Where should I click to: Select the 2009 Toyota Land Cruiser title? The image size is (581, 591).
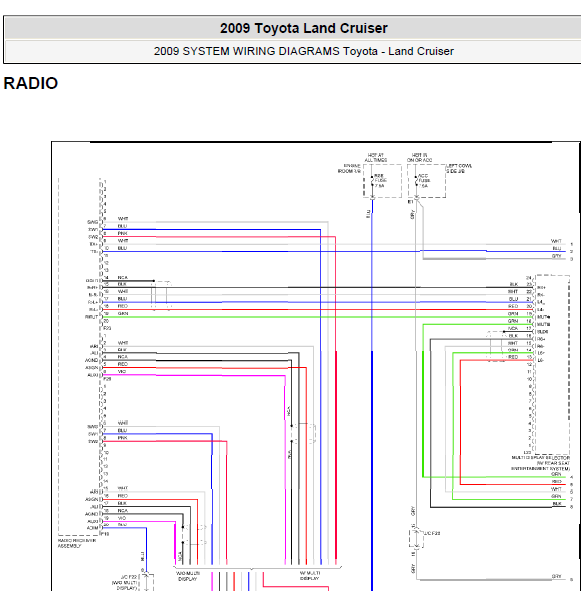tap(304, 28)
